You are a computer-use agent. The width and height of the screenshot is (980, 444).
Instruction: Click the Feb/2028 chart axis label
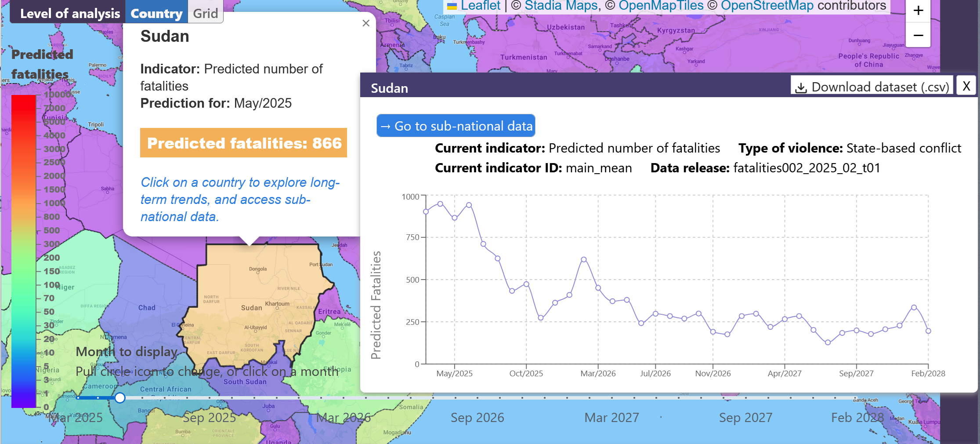928,373
